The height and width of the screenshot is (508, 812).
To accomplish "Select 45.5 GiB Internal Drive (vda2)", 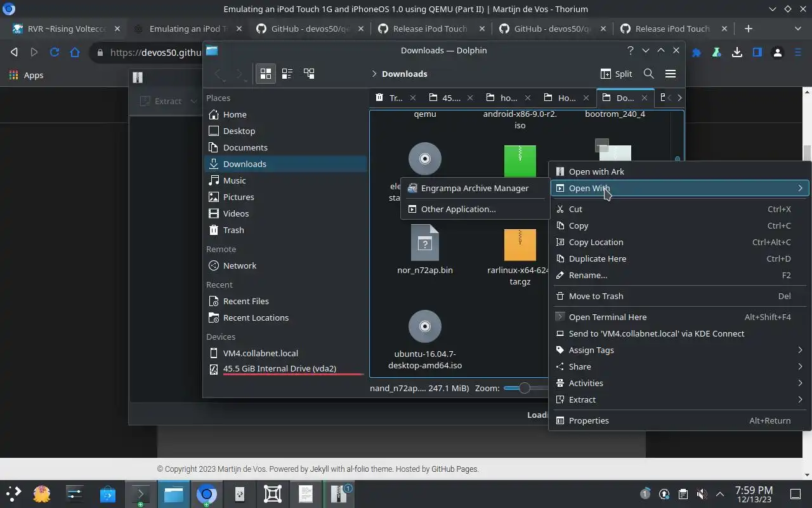I will click(x=285, y=368).
